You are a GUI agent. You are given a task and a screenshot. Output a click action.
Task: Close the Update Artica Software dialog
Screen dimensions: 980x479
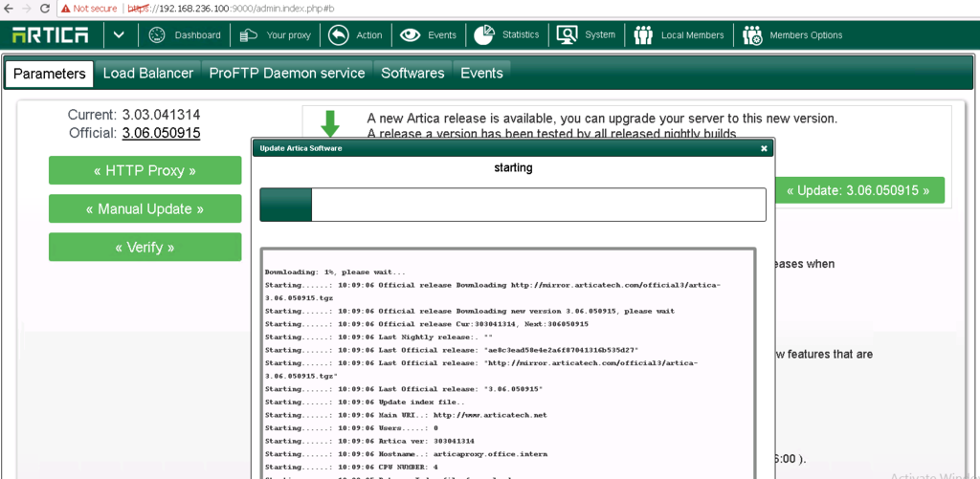point(764,148)
